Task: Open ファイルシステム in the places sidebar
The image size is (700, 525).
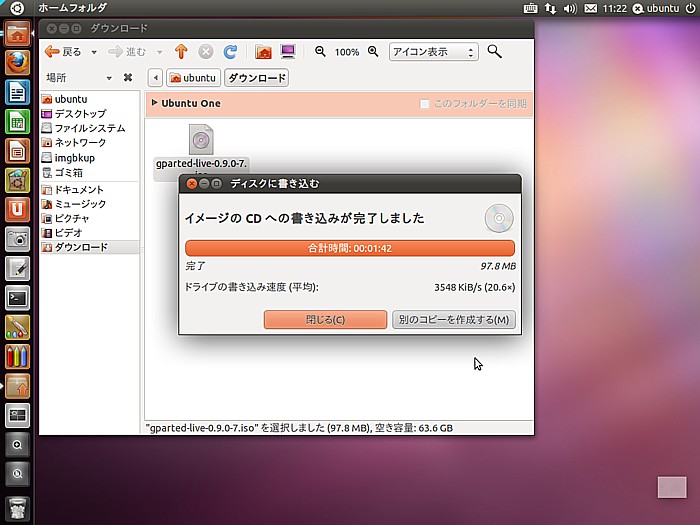Action: click(x=89, y=129)
